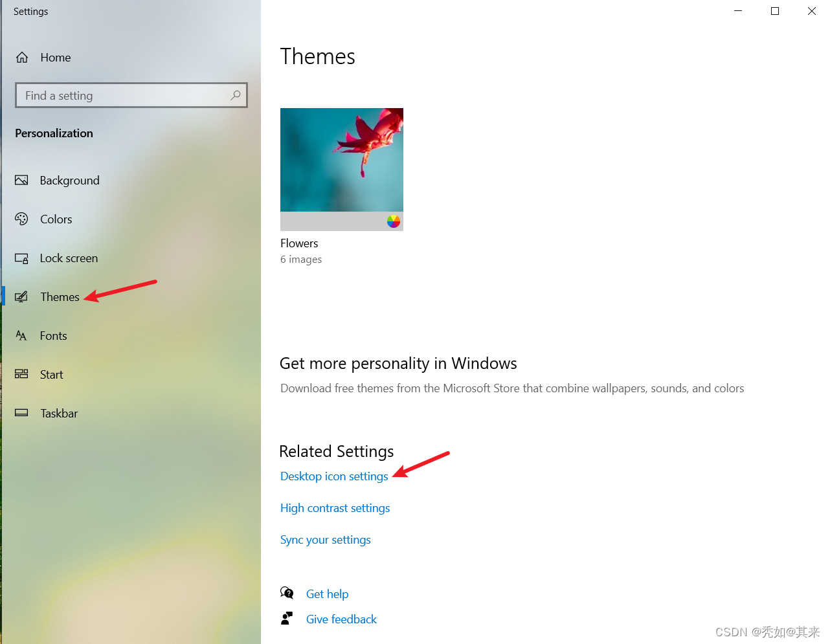Click the Start tiles icon
Image resolution: width=830 pixels, height=644 pixels.
tap(21, 374)
